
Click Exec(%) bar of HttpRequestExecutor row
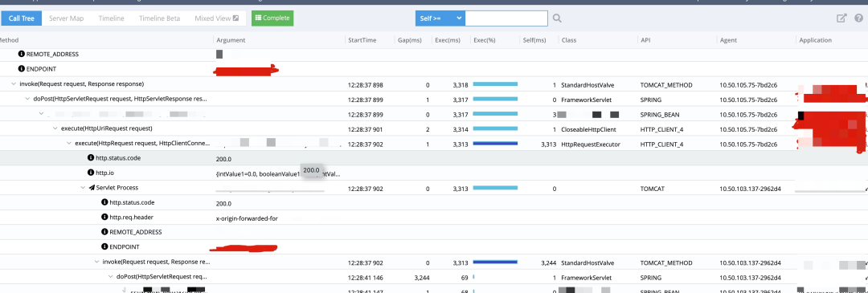click(x=495, y=143)
